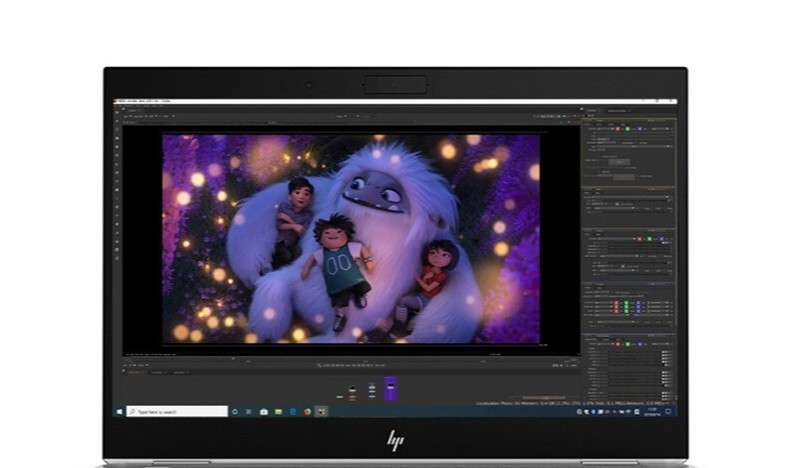The width and height of the screenshot is (799, 468).
Task: Open Cortana from the taskbar
Action: (x=235, y=411)
